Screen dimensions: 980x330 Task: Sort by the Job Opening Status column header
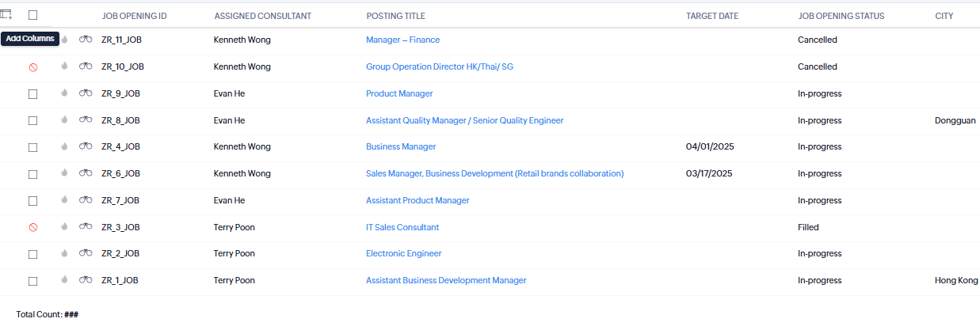pos(841,16)
